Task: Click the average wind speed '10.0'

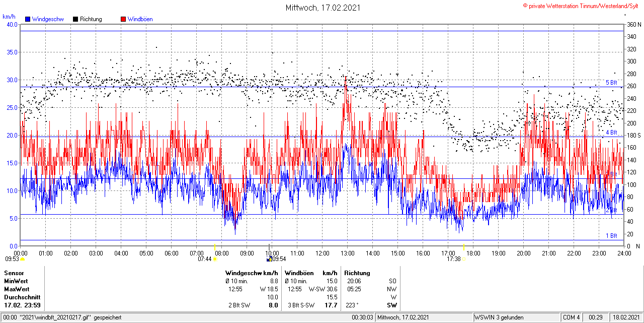Action: click(273, 297)
